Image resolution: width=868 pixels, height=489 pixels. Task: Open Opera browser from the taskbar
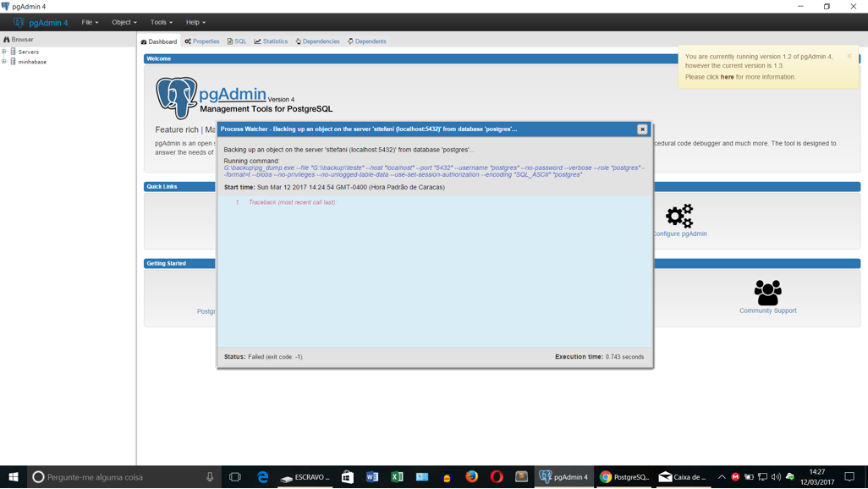click(497, 477)
